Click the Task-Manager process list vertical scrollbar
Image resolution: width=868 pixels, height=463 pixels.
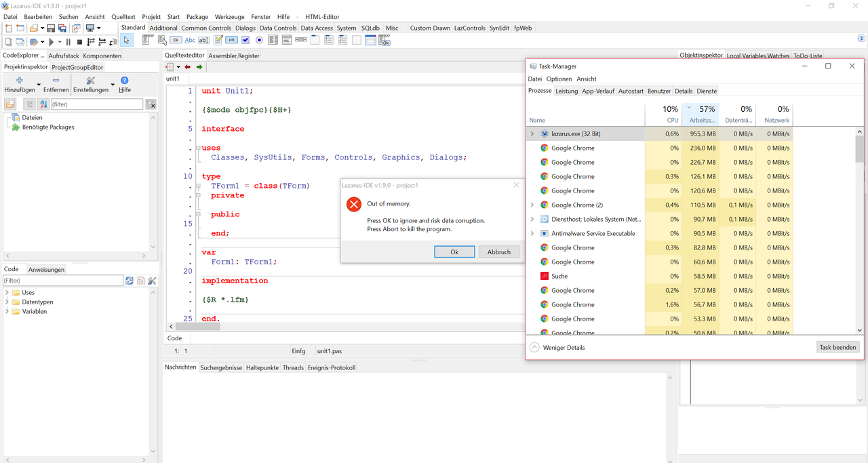point(859,149)
